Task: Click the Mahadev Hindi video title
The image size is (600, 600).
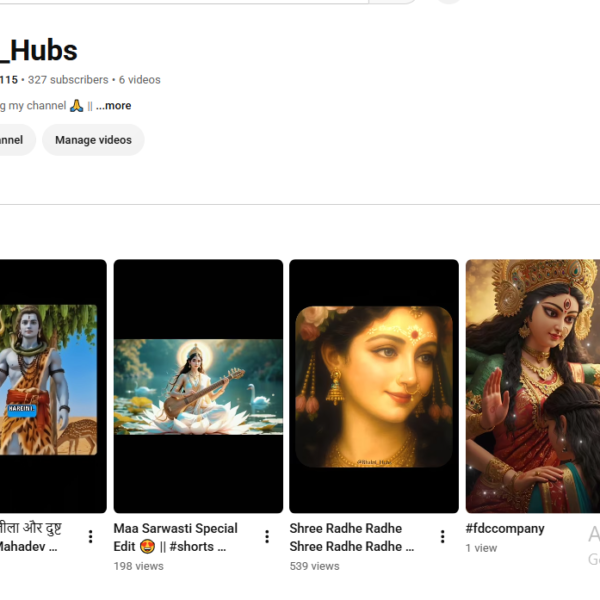Action: tap(30, 537)
